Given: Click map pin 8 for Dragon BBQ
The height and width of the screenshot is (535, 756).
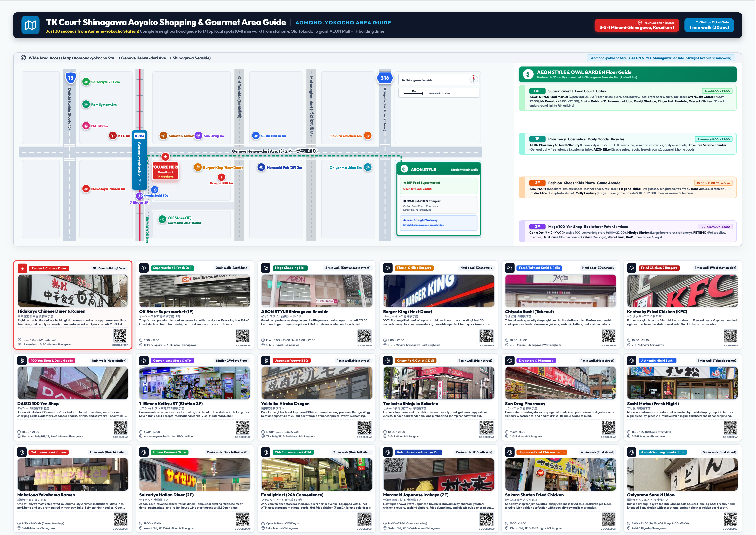Looking at the screenshot, I should [x=221, y=177].
